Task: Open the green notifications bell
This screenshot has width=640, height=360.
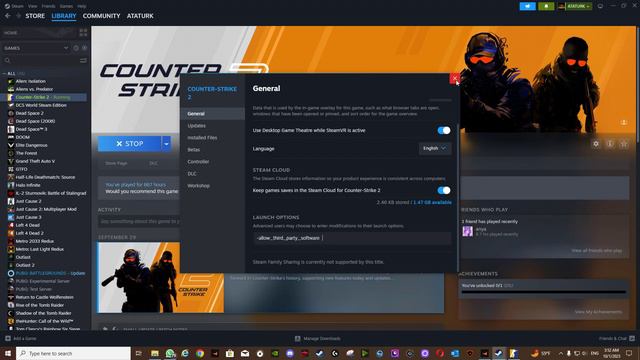Action: (546, 6)
